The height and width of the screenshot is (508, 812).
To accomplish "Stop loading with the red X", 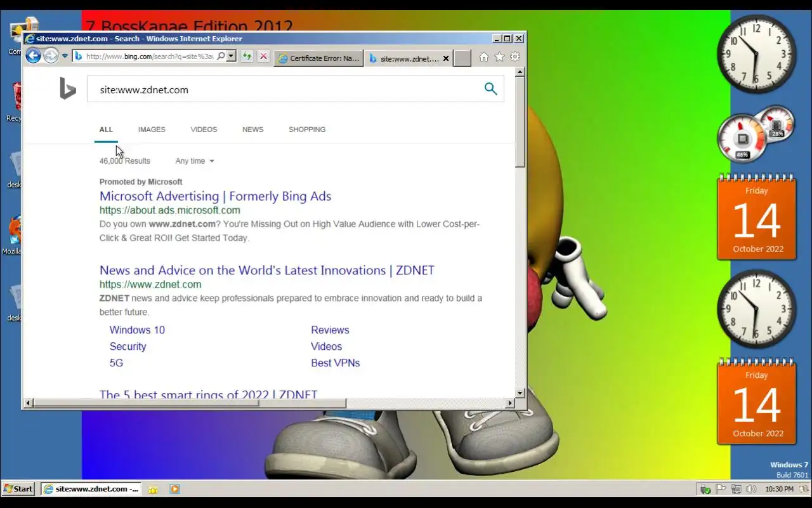I will 264,57.
